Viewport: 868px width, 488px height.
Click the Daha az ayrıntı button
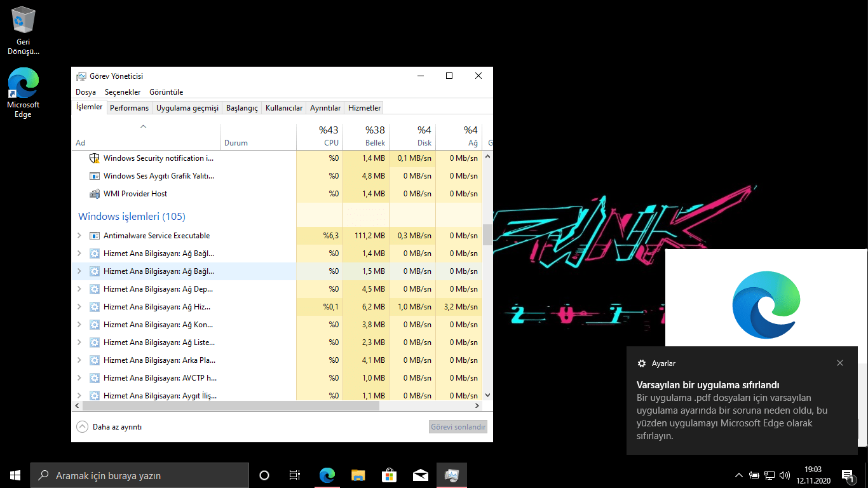(x=109, y=427)
